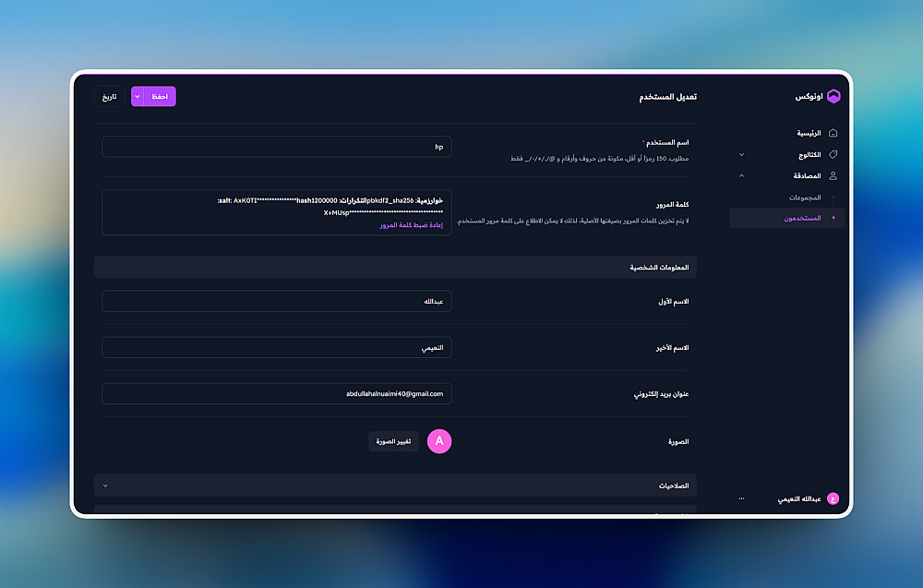This screenshot has width=923, height=588.
Task: Collapse the المصادقة menu chevron
Action: click(742, 175)
